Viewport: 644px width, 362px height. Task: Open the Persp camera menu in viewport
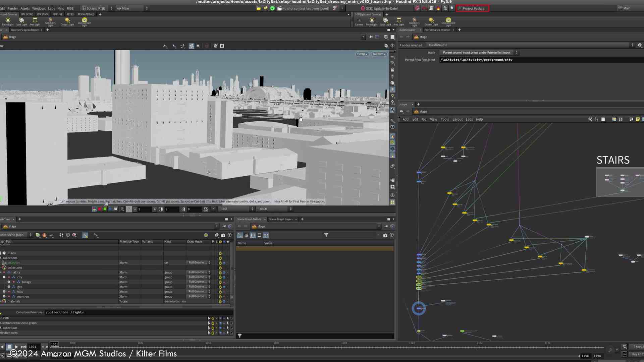[x=362, y=54]
